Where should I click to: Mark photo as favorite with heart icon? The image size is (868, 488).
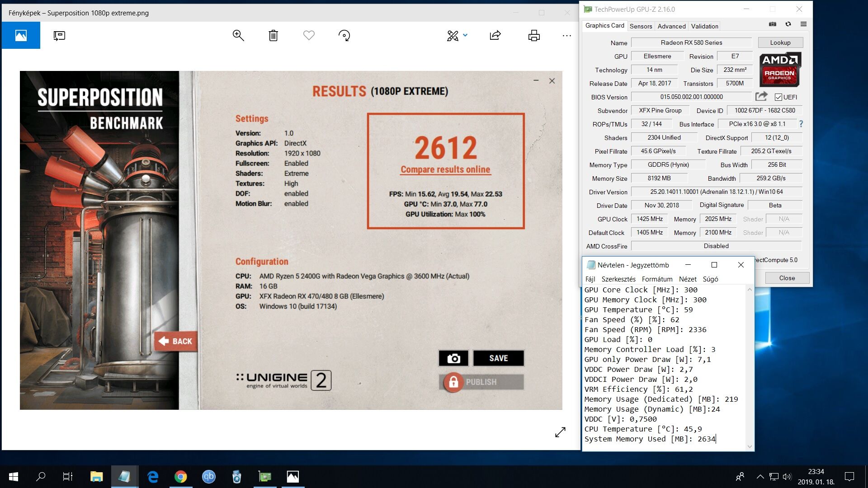point(309,35)
